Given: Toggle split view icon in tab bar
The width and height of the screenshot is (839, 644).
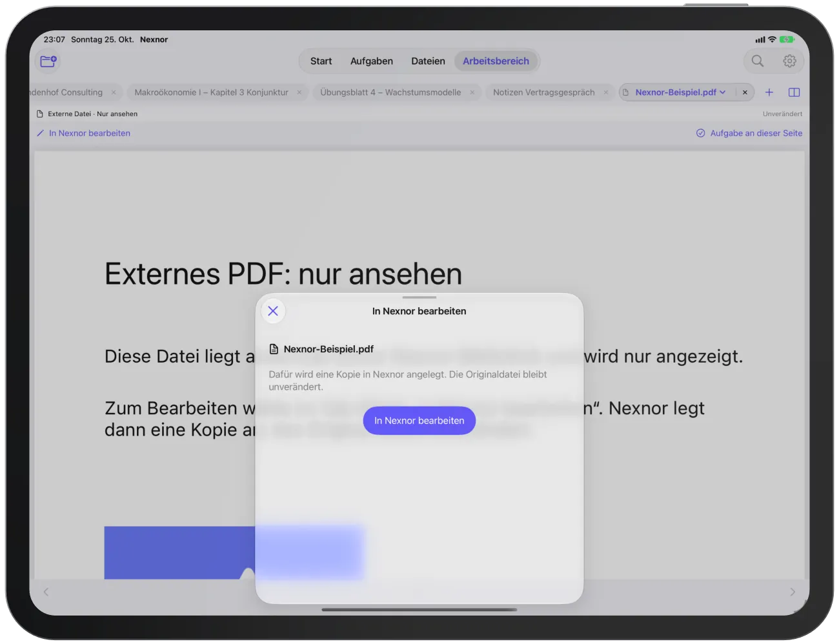Looking at the screenshot, I should tap(794, 92).
